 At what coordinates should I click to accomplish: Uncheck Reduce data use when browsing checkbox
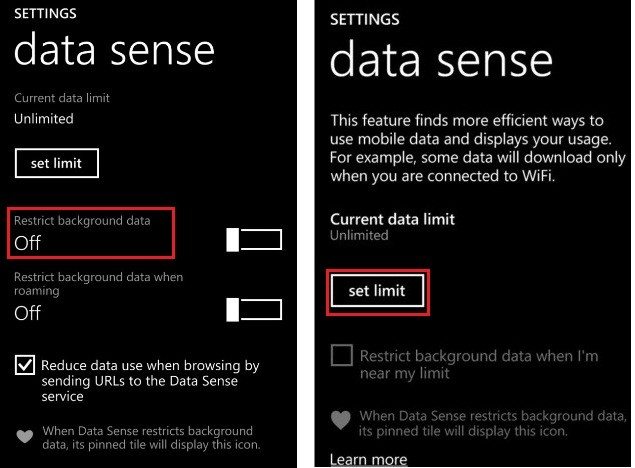click(25, 365)
